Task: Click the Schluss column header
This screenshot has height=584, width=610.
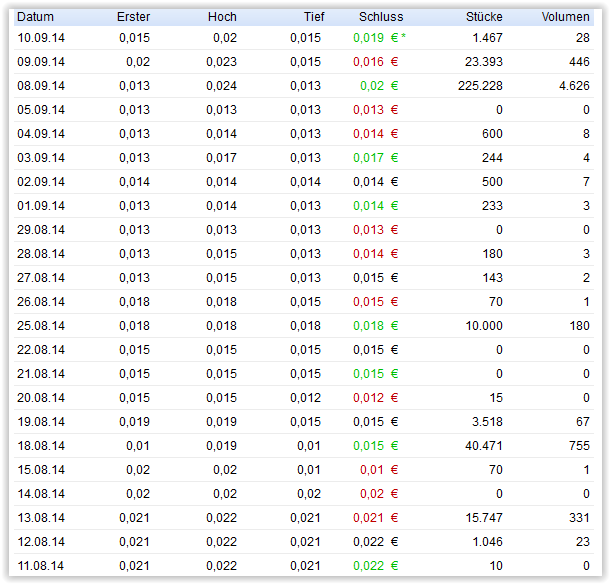Action: 381,17
